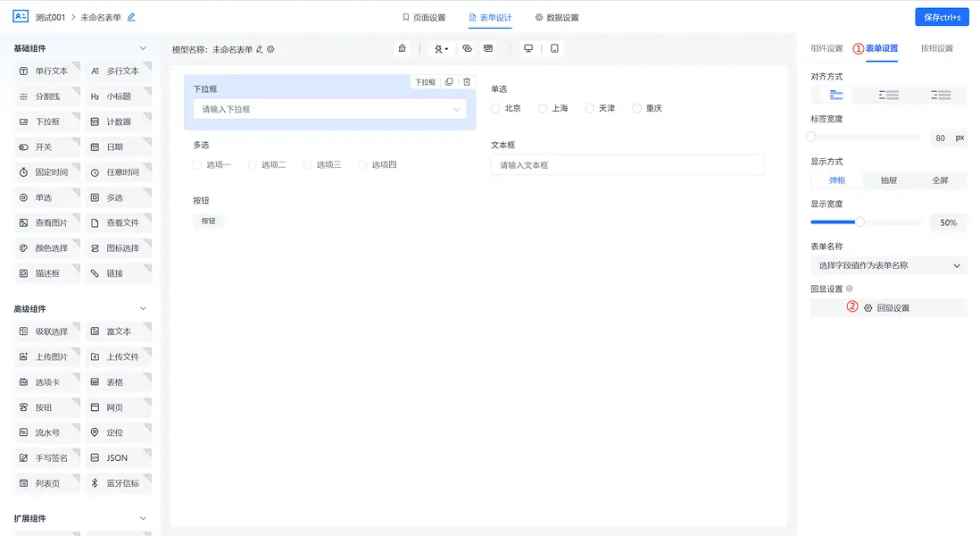
Task: Switch to 组件设置 panel tab
Action: pyautogui.click(x=826, y=48)
